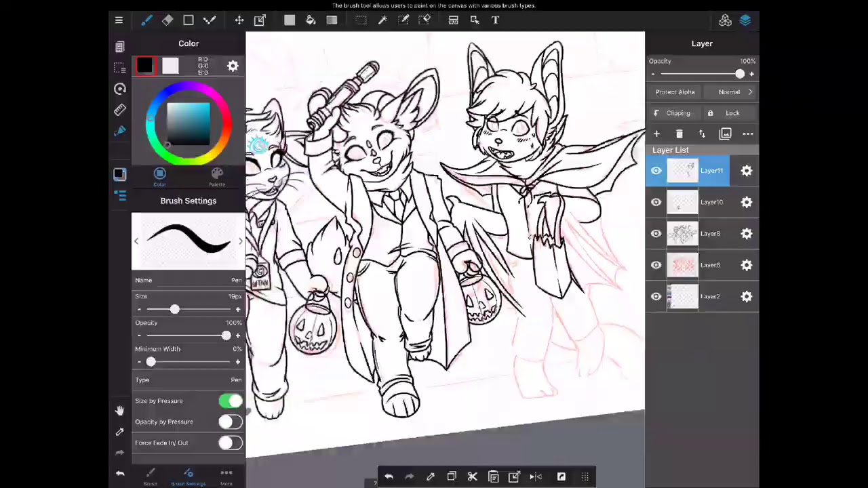Select the Dot/polyline tool
868x488 pixels.
pyautogui.click(x=210, y=20)
